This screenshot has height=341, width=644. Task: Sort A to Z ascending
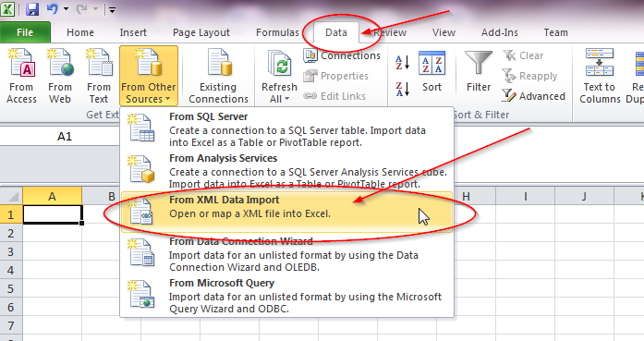(402, 63)
